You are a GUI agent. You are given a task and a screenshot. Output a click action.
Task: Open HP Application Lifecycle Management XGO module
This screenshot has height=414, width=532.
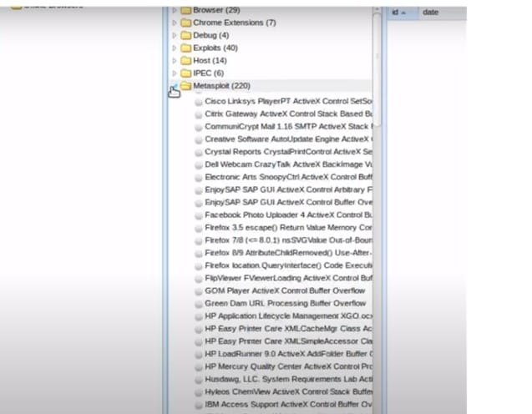[x=288, y=316]
